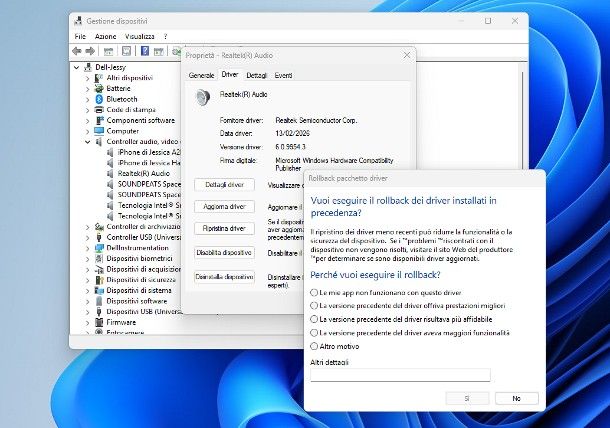This screenshot has height=428, width=610.
Task: Click the Gestione dispositivi title bar icon
Action: (x=78, y=21)
